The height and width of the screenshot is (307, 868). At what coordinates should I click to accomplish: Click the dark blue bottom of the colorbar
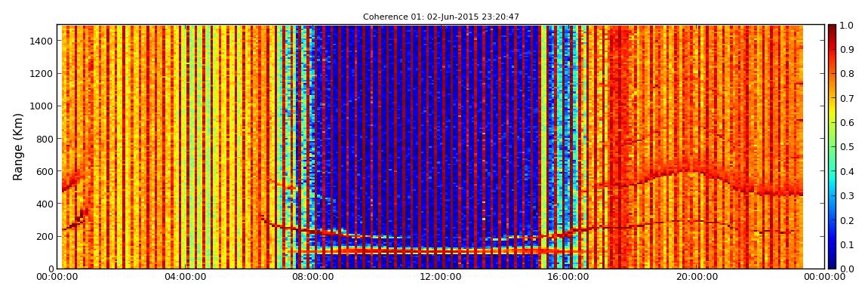point(832,262)
